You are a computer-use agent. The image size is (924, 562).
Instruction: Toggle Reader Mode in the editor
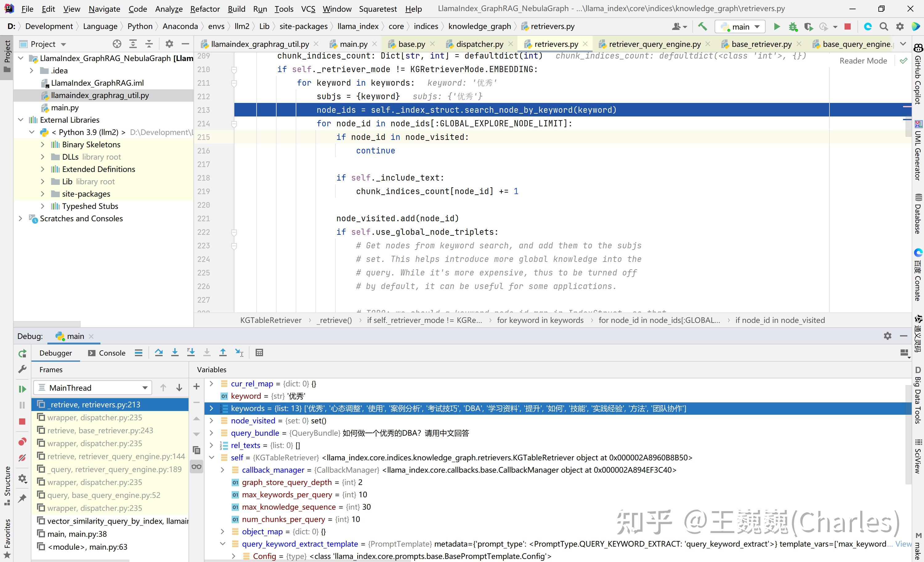(863, 60)
